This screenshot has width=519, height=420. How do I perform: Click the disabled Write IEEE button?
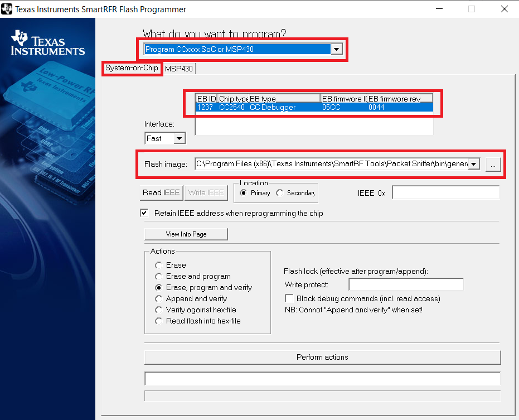click(206, 193)
